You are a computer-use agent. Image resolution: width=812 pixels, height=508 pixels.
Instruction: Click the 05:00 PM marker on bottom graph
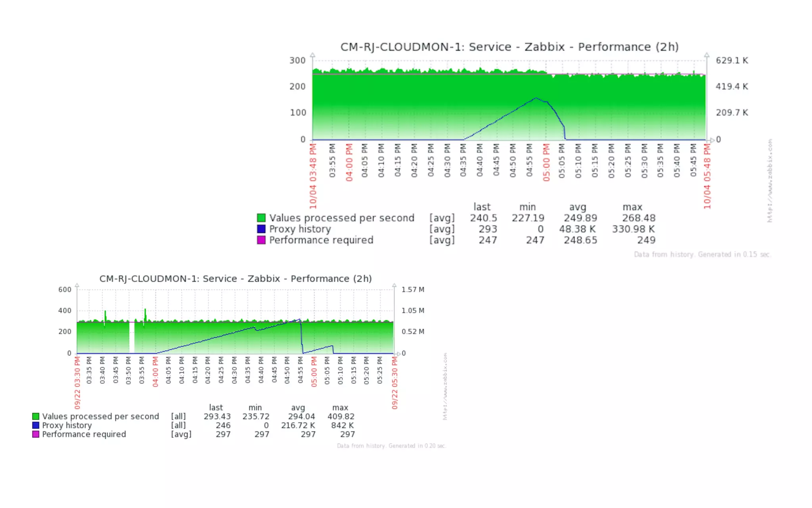314,371
